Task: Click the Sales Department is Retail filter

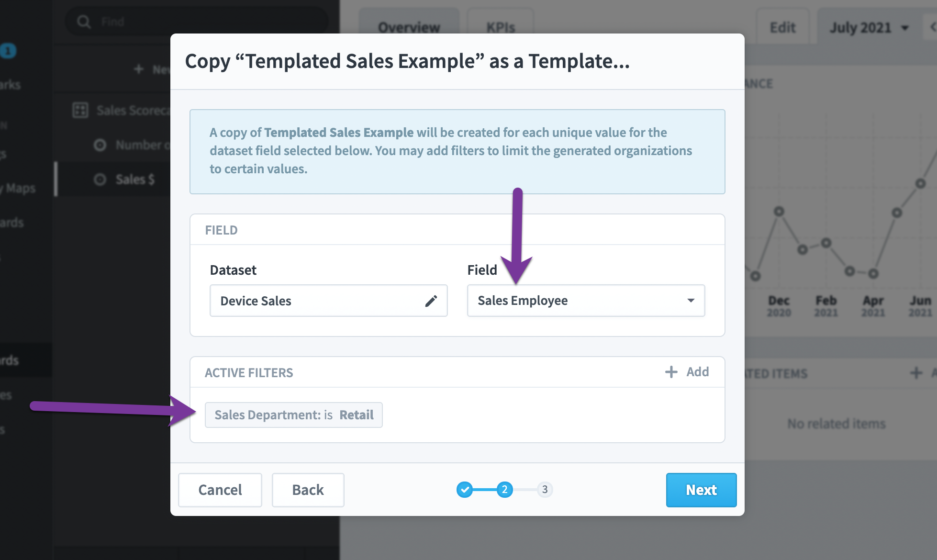Action: (x=293, y=415)
